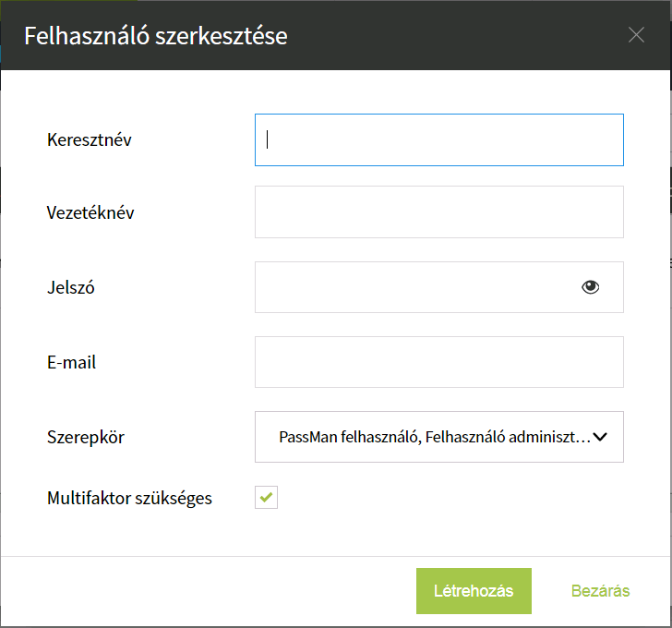Click the Multifaktor szükséges label
The height and width of the screenshot is (628, 672).
pos(129,498)
